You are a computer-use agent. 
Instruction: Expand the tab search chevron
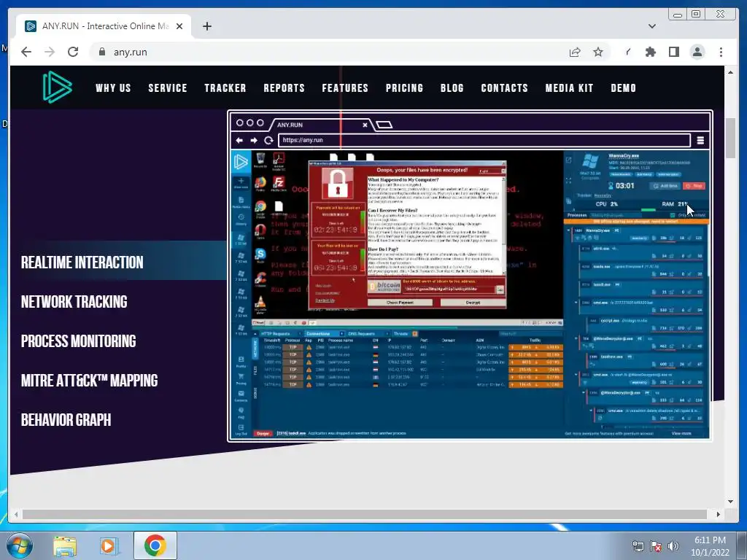(x=651, y=26)
